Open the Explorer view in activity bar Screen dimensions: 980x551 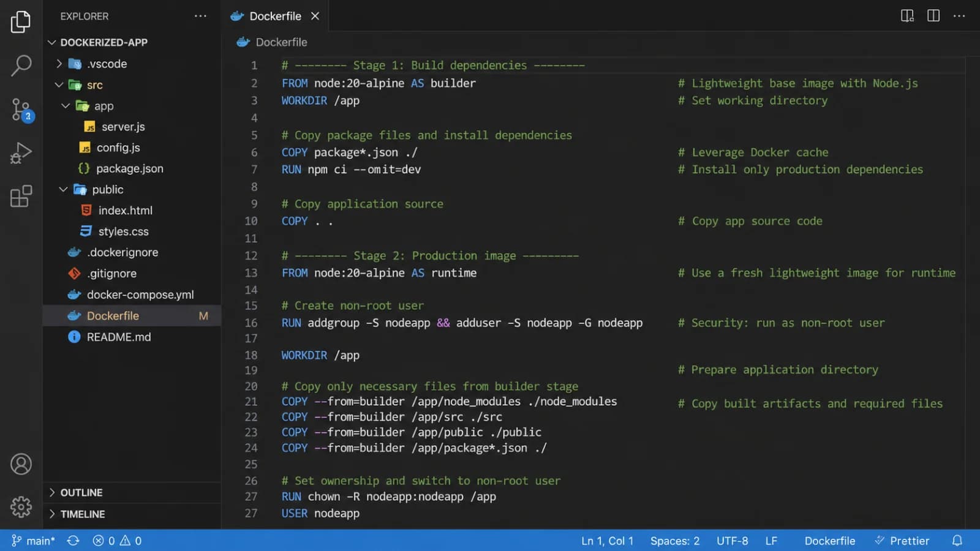[21, 22]
